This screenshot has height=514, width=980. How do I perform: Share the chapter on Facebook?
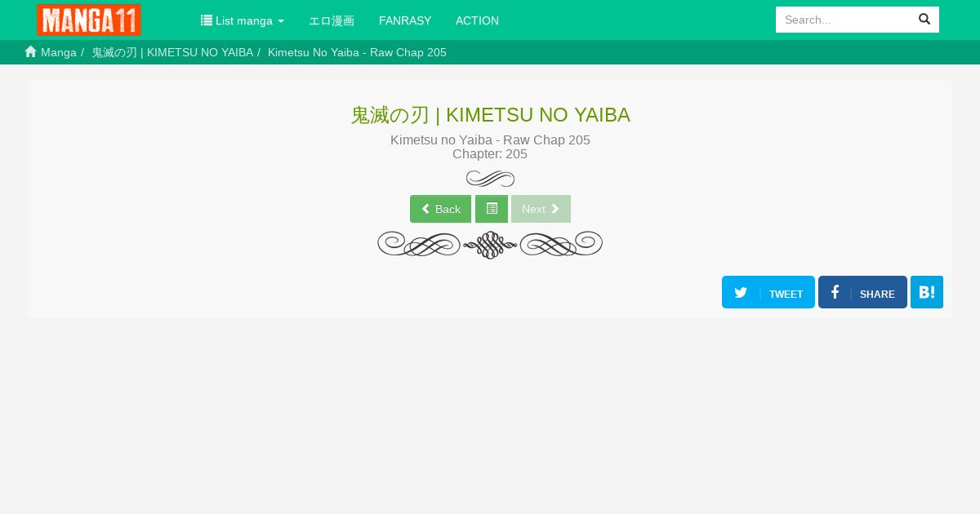[x=862, y=292]
